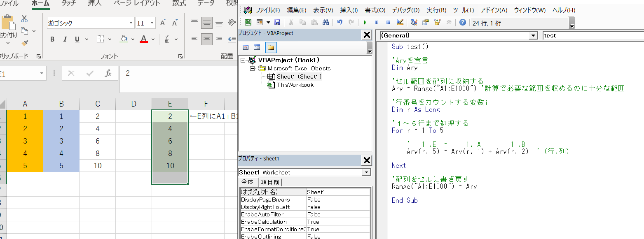Expand the Sheet1 Worksheet properties dropdown
The width and height of the screenshot is (644, 239).
pos(366,172)
